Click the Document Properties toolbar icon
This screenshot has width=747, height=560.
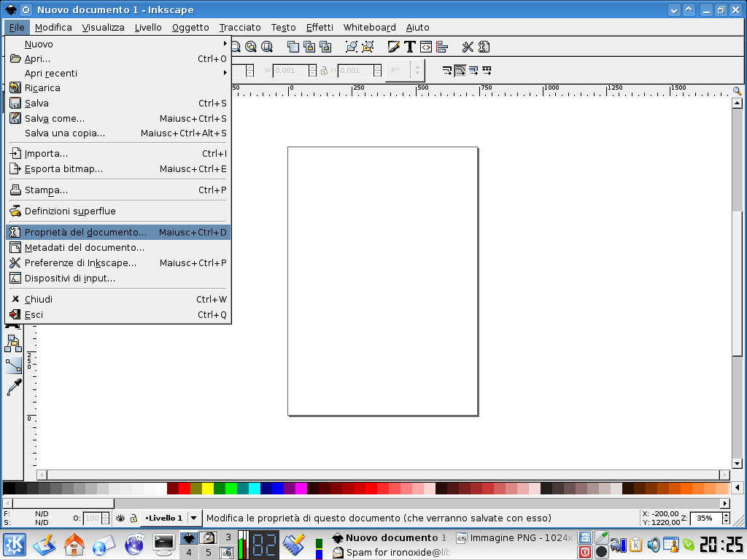483,47
